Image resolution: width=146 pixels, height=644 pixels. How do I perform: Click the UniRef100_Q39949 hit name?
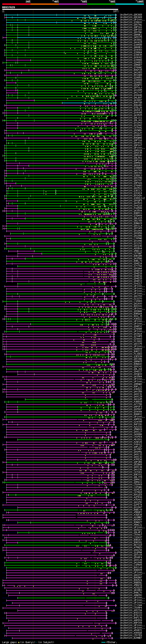point(131,80)
